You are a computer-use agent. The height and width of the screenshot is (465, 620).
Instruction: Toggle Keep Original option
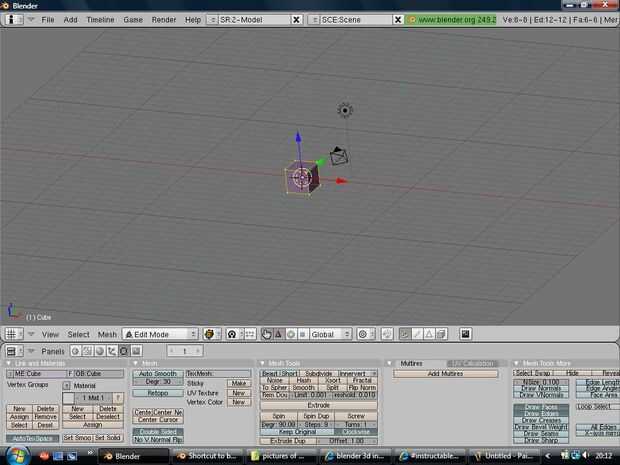click(297, 432)
